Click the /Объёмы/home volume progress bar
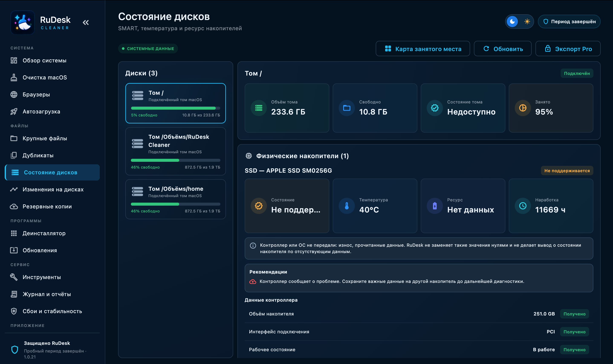Screen dimensions: 613x364 click(175, 204)
